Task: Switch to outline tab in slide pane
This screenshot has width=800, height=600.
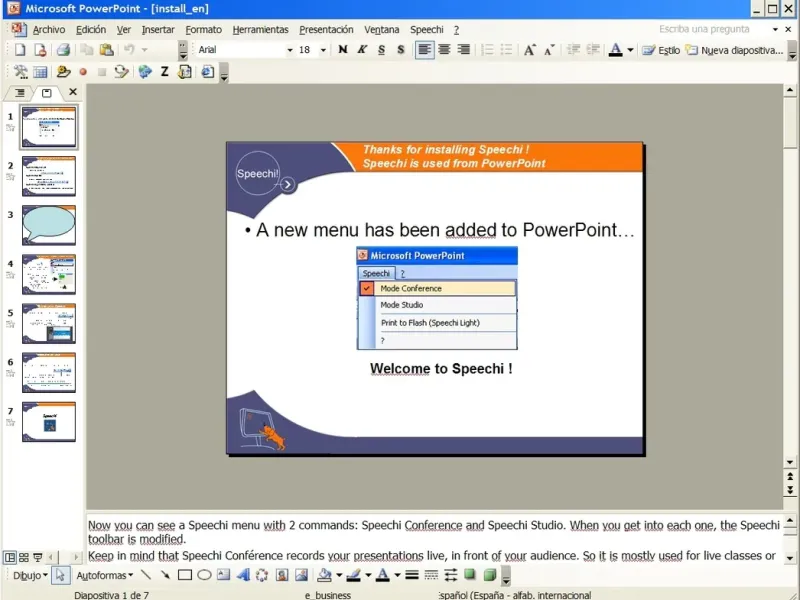Action: point(20,92)
